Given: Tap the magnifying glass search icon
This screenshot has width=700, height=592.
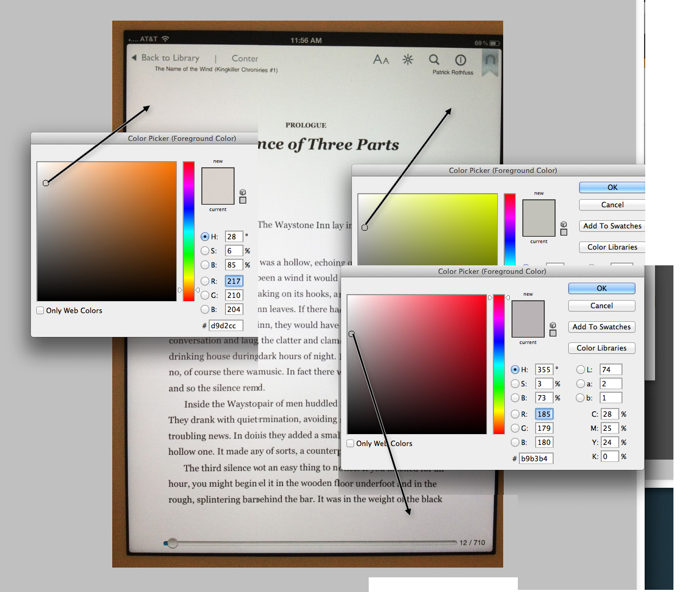Looking at the screenshot, I should point(434,60).
